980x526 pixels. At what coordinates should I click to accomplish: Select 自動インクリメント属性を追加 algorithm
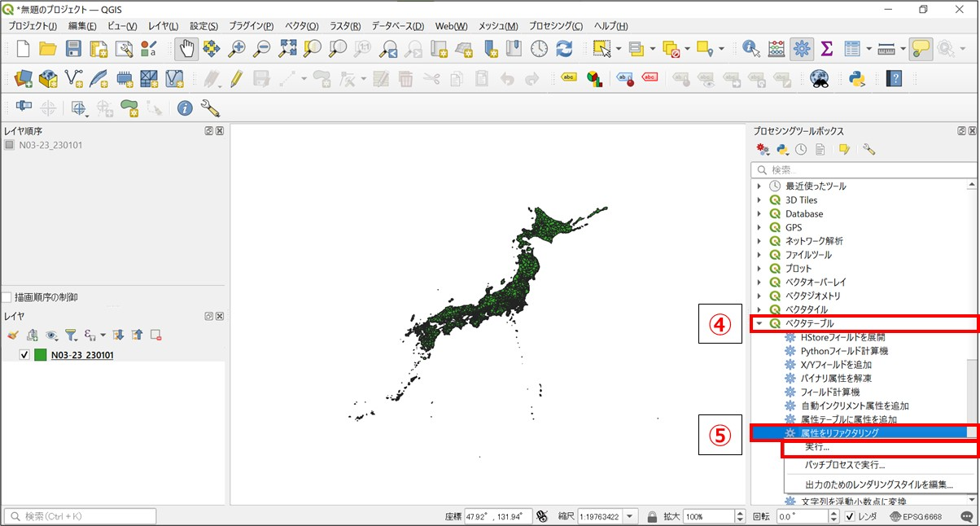coord(855,405)
